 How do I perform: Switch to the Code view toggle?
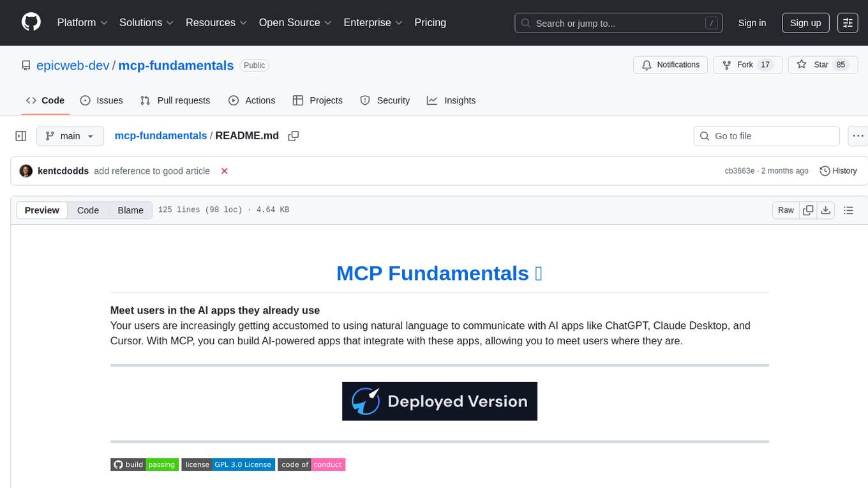pyautogui.click(x=88, y=210)
